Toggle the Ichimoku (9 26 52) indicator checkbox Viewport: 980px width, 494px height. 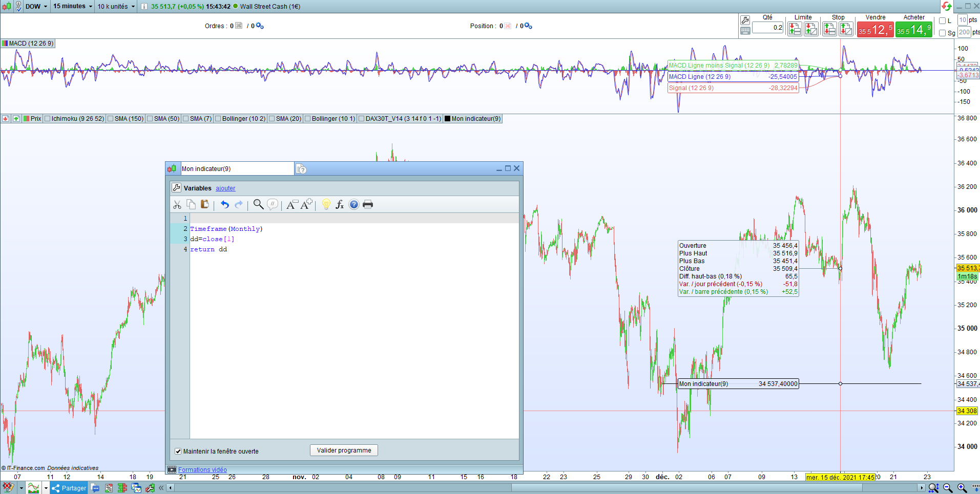[x=48, y=119]
